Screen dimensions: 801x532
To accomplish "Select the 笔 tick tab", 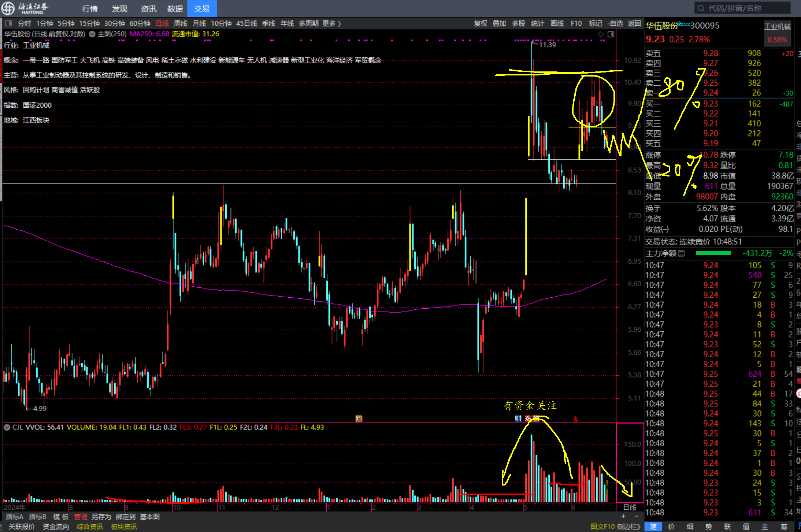I will (653, 527).
